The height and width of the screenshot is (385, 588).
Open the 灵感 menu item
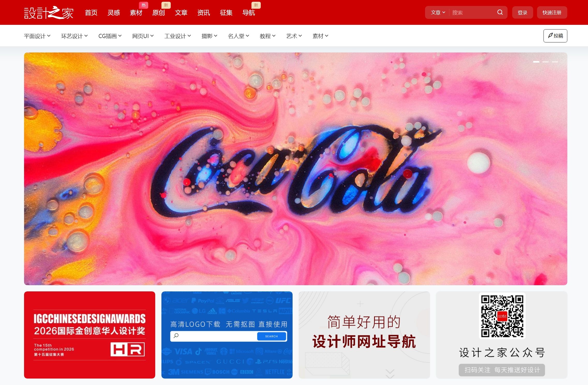click(114, 13)
